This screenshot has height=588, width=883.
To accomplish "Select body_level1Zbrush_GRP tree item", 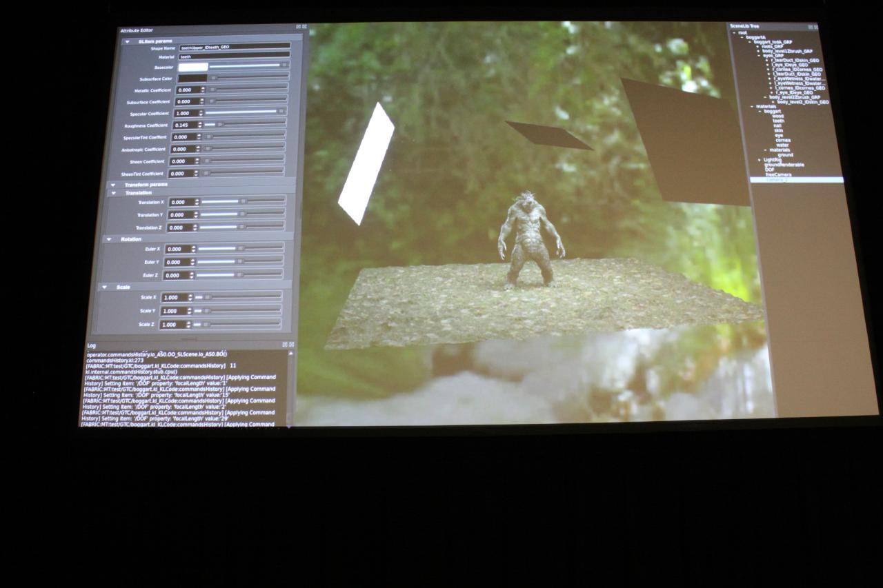I will point(787,51).
